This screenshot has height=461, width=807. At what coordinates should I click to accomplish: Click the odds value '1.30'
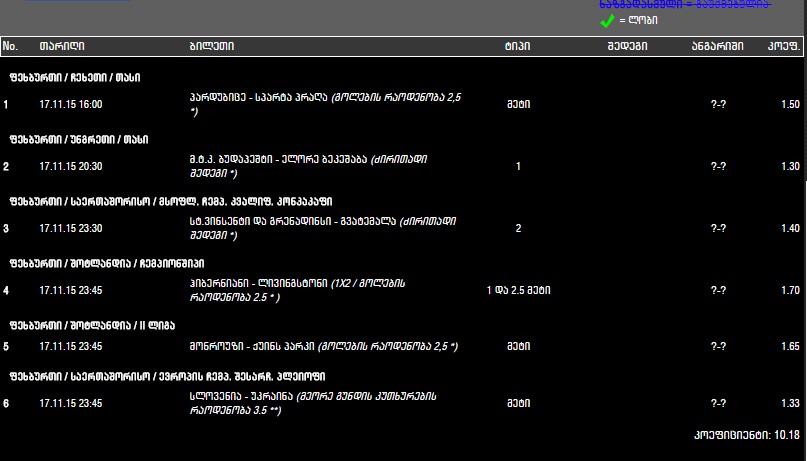[791, 166]
